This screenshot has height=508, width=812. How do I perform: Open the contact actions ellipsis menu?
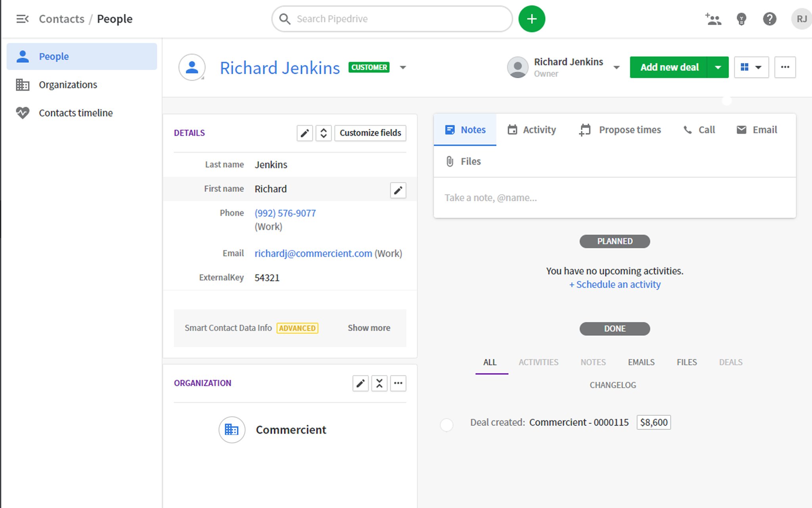point(785,67)
